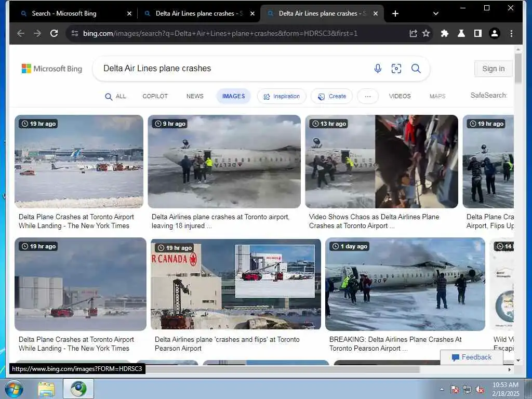This screenshot has height=399, width=532.
Task: Open site information icon in address bar
Action: (75, 33)
